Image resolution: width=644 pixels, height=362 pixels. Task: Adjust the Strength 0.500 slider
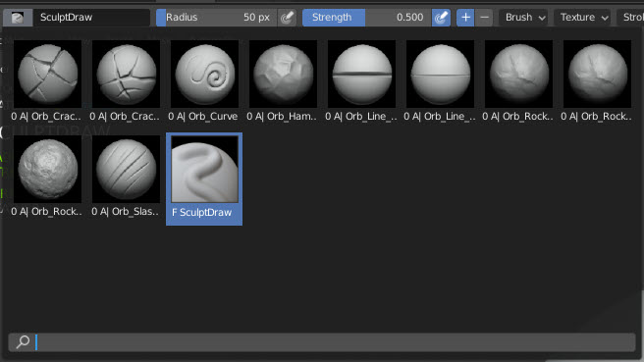[x=367, y=18]
